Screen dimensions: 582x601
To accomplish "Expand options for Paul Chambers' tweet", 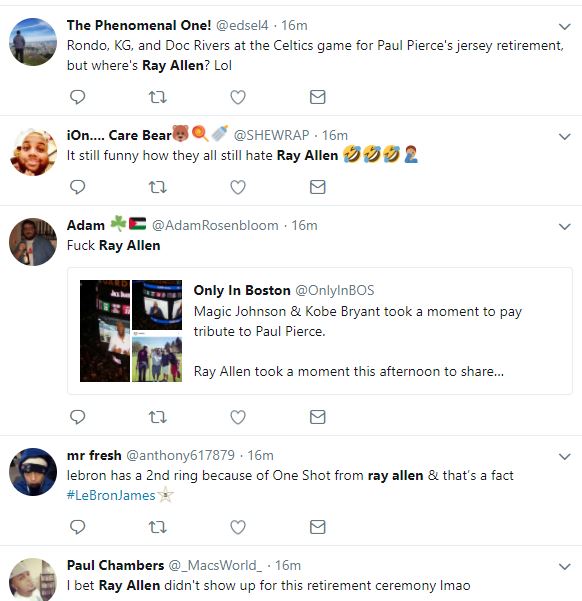I will pyautogui.click(x=564, y=567).
